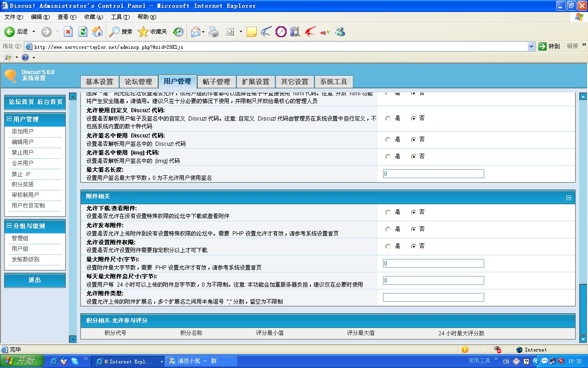Expand the 链接 links bar chevron
The image size is (588, 368).
[584, 45]
